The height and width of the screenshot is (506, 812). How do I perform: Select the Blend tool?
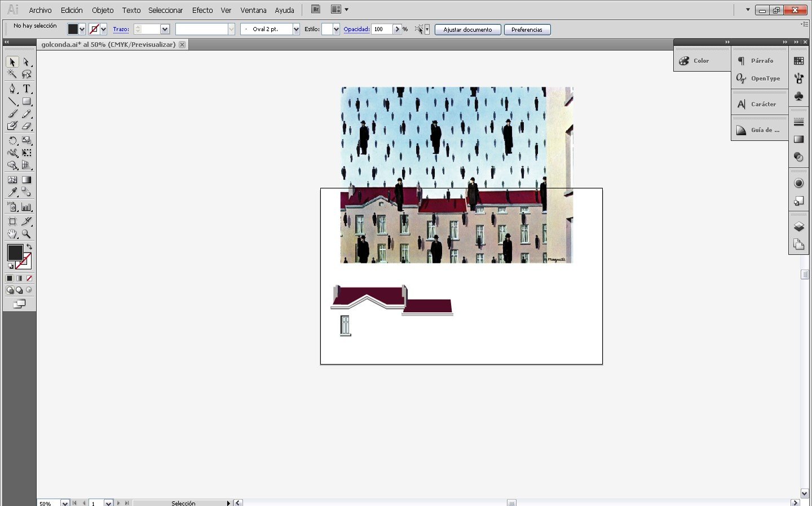pyautogui.click(x=27, y=192)
